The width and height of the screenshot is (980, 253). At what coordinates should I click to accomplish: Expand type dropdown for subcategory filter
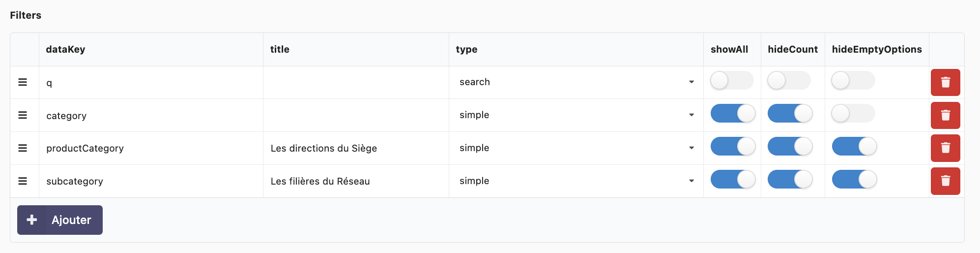coord(576,181)
